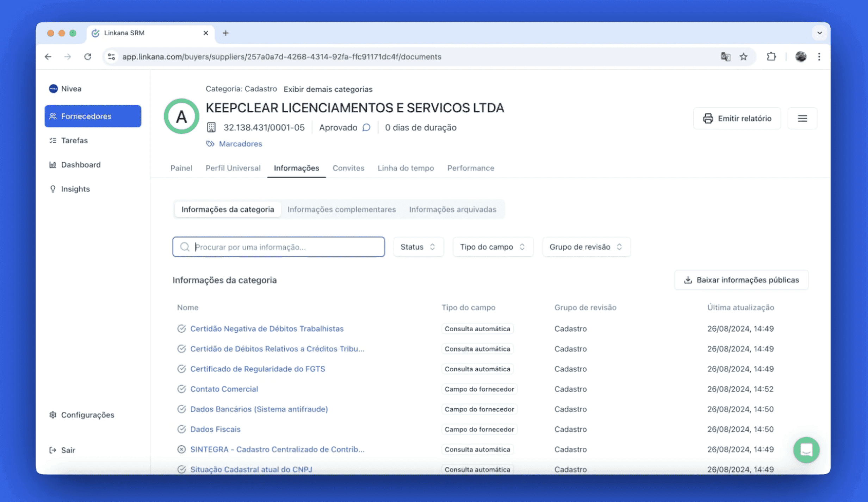Click the supplier grade A avatar
Screen dimensions: 868x502
tap(181, 116)
